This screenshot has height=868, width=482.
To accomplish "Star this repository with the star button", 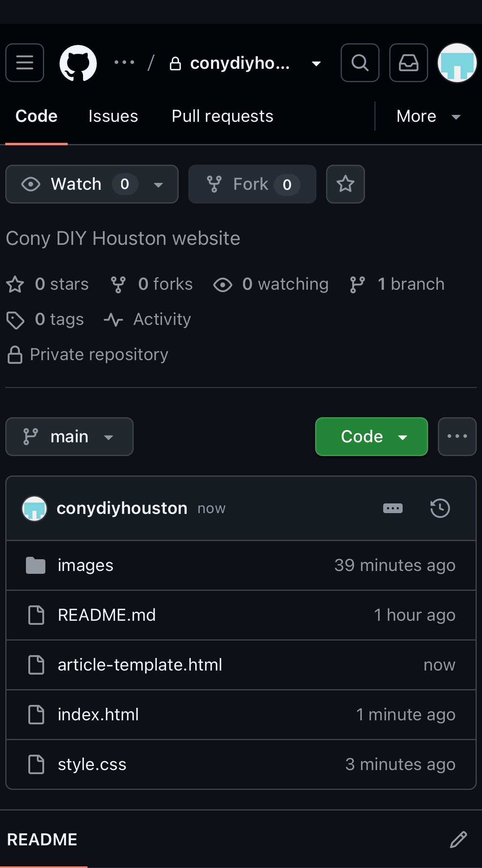I will click(x=346, y=184).
